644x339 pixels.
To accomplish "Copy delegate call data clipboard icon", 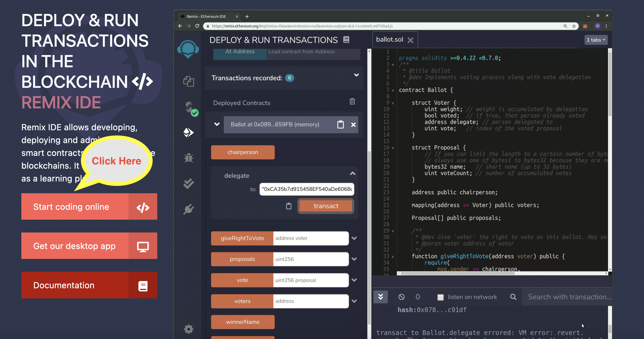I will 289,206.
